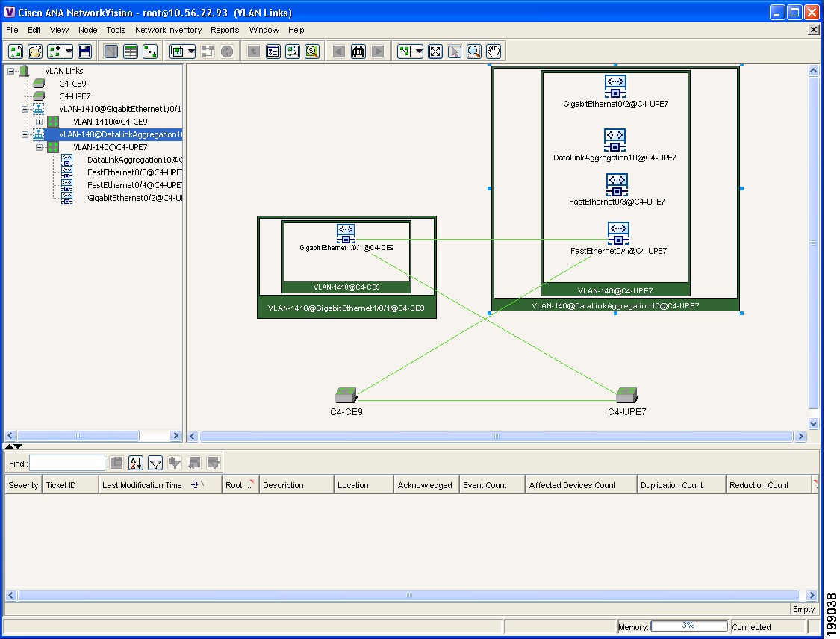Open the Add to Map dropdown arrow

pos(69,52)
